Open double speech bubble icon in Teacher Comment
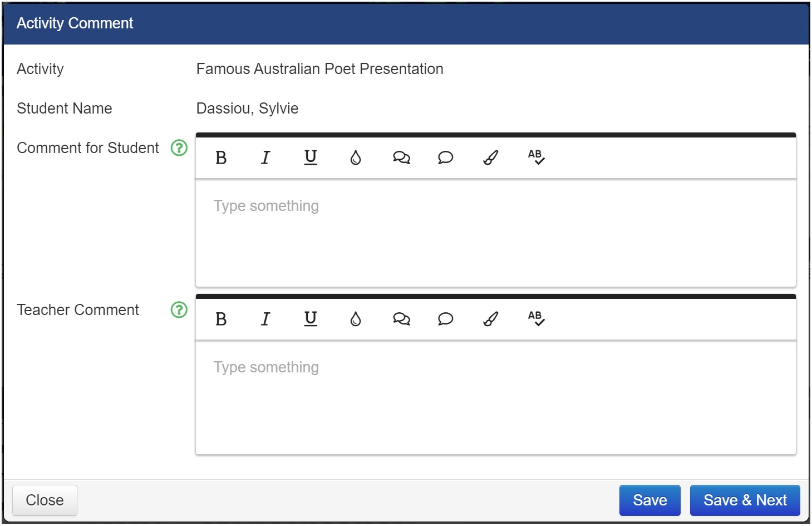This screenshot has height=526, width=812. 401,319
